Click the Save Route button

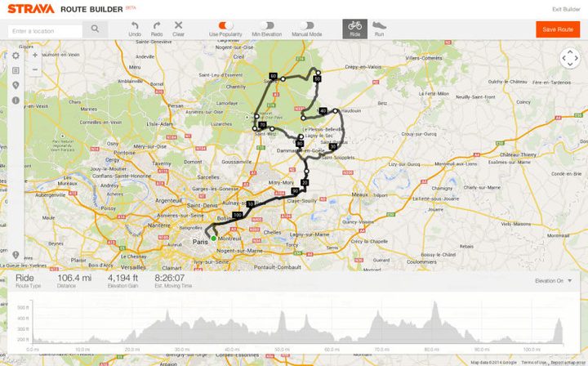(x=558, y=29)
